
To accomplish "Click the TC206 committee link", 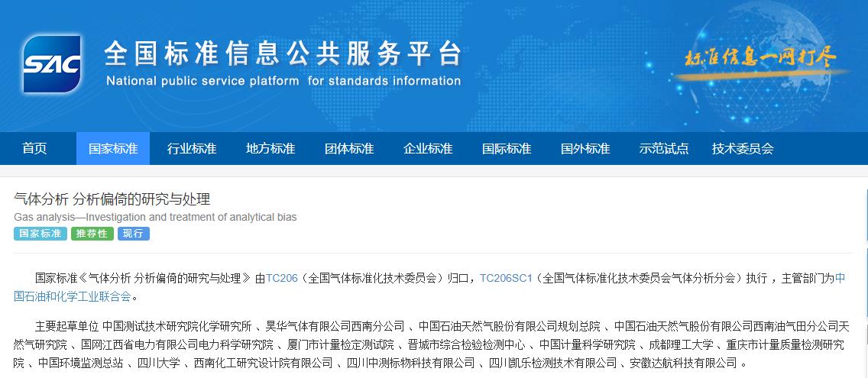I will tap(281, 279).
